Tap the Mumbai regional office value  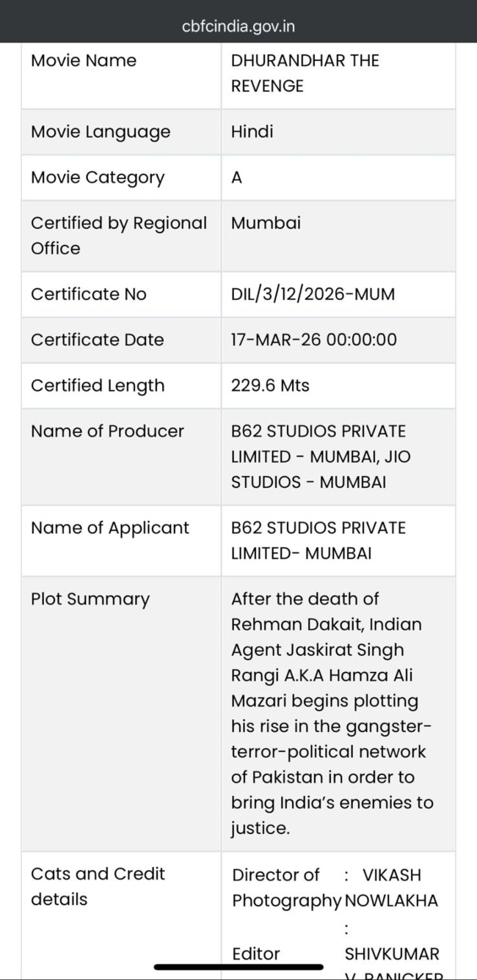pyautogui.click(x=266, y=222)
